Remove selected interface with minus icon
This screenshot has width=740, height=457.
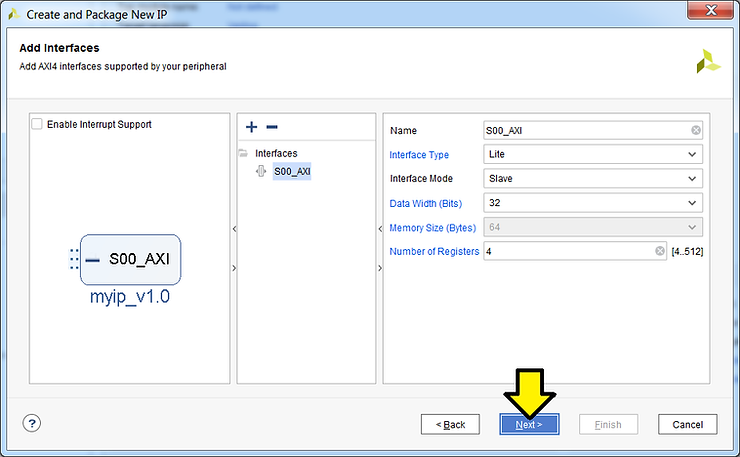pos(272,127)
